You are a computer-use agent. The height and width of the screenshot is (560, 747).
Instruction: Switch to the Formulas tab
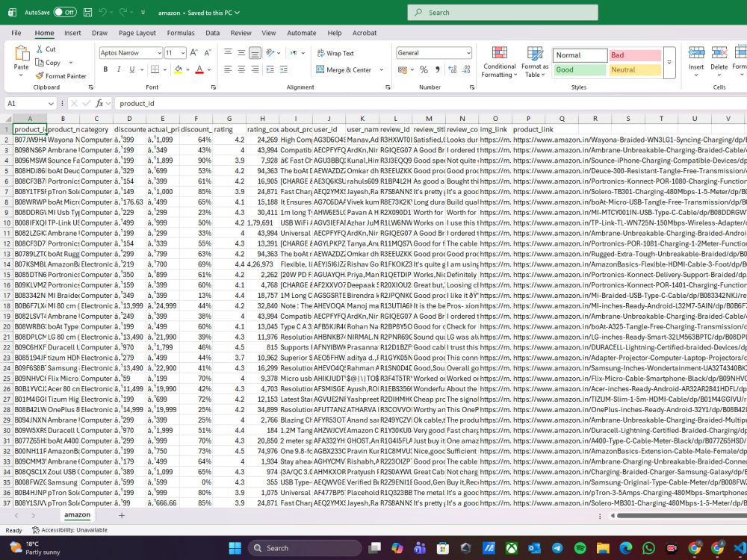tap(181, 33)
